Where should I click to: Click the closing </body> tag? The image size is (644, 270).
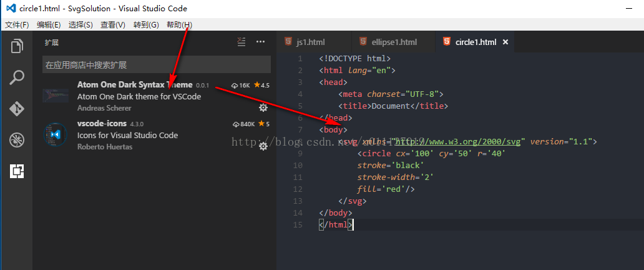tap(336, 213)
